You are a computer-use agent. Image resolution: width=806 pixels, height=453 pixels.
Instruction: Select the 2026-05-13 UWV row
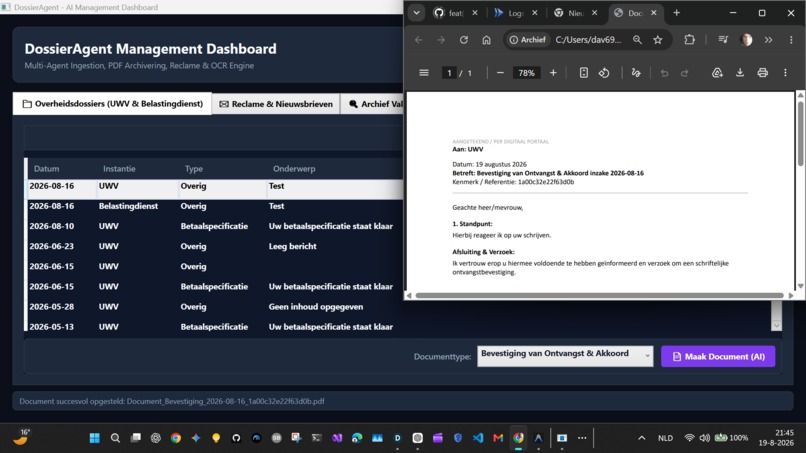(x=215, y=327)
